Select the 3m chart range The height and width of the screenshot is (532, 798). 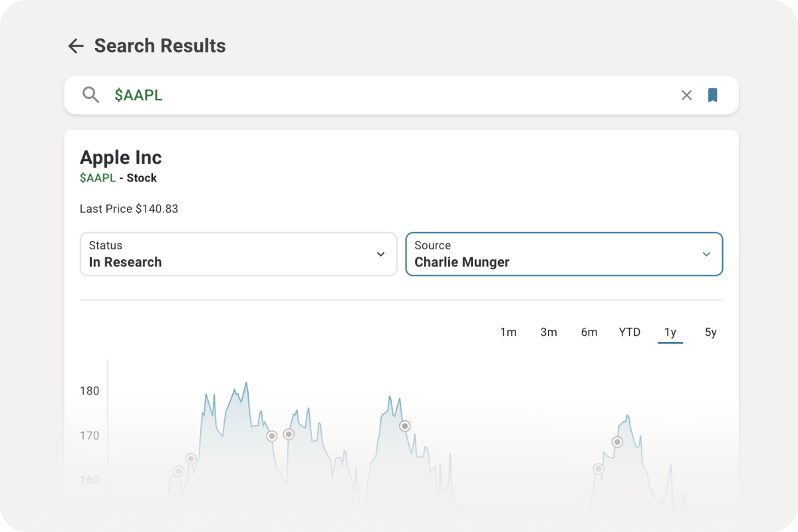pyautogui.click(x=549, y=332)
